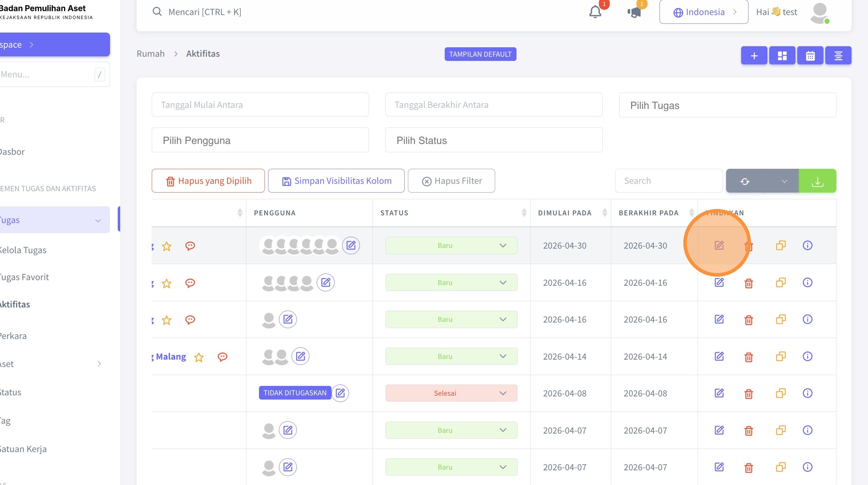The width and height of the screenshot is (868, 485).
Task: Edit user assignment next to TIDAK DITUGASKAN
Action: pyautogui.click(x=340, y=393)
